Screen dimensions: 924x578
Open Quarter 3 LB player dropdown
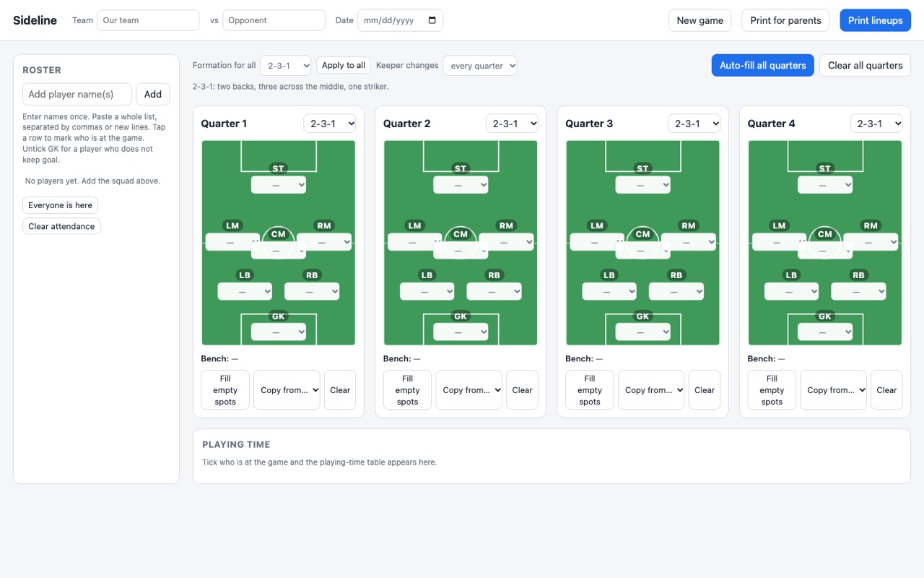609,291
